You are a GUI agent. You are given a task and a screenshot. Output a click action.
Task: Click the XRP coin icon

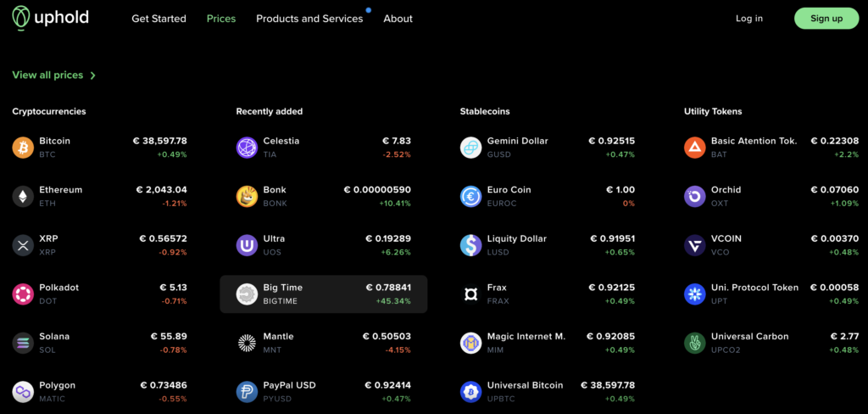point(23,245)
